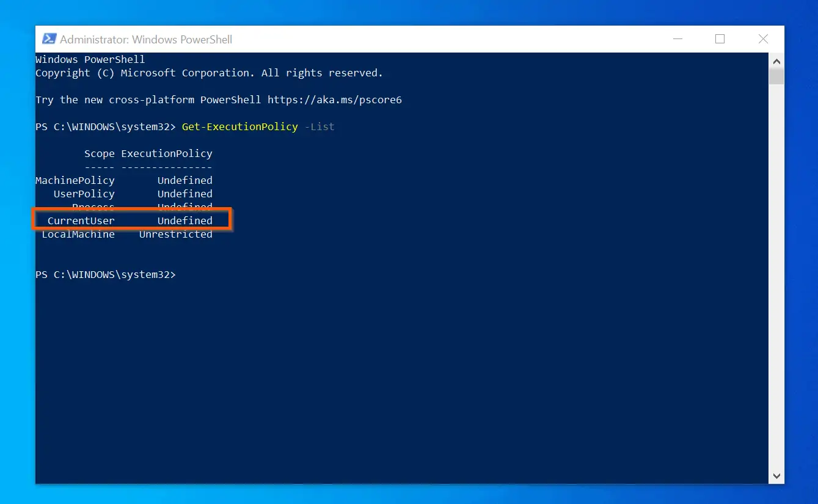Maximize the PowerShell window
The width and height of the screenshot is (818, 504).
tap(720, 39)
